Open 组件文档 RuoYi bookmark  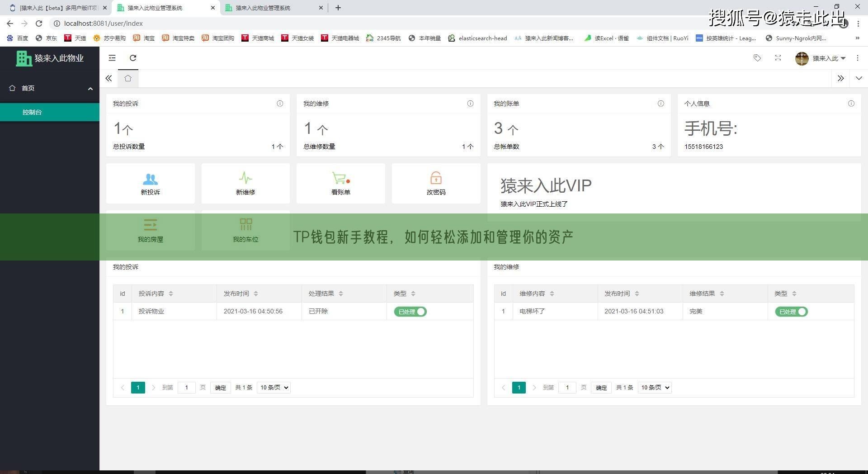[x=662, y=38]
